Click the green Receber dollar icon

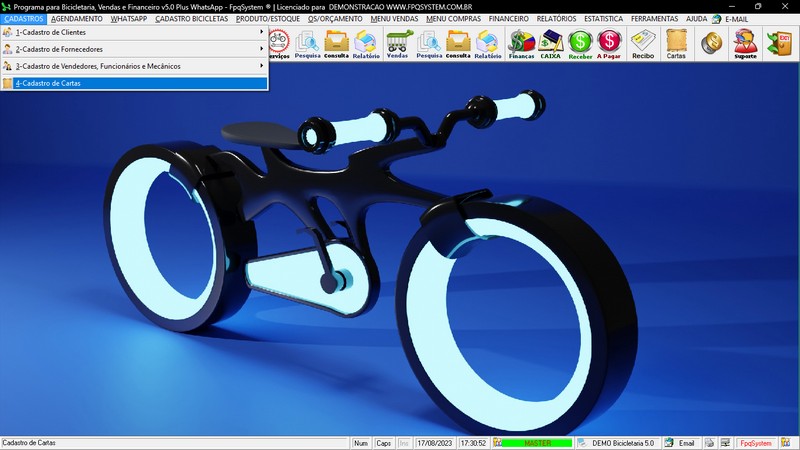point(580,44)
